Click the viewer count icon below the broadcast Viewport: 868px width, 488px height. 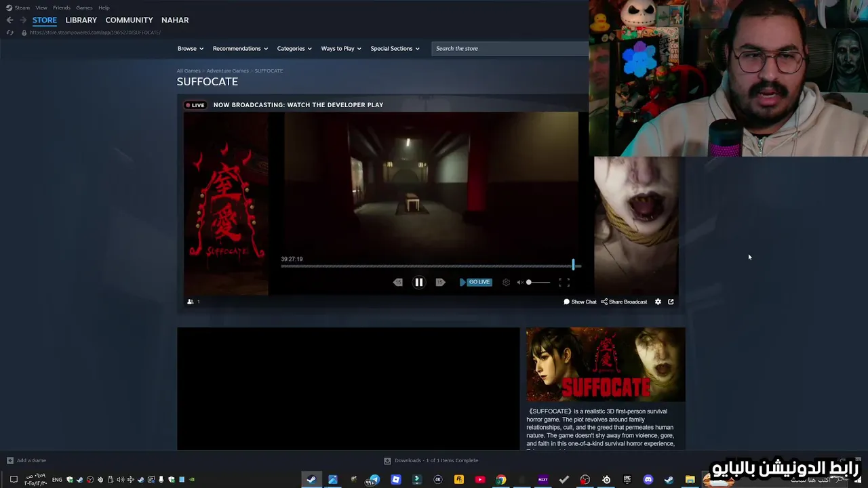191,302
